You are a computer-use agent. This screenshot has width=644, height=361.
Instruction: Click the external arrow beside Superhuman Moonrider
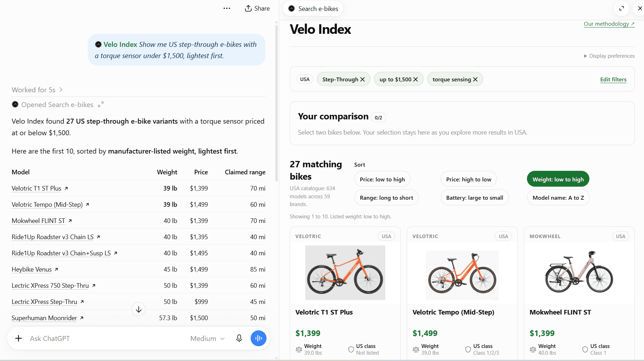point(82,318)
